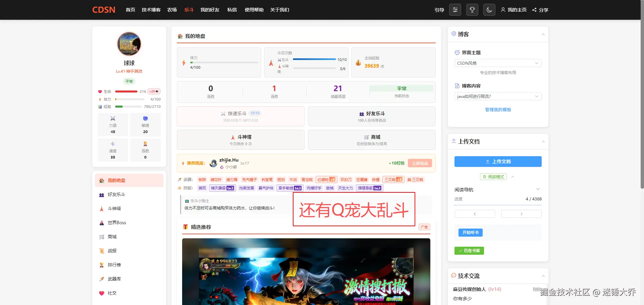The width and height of the screenshot is (644, 305).
Task: Click the 武器库 weapon icon in sidebar
Action: [x=102, y=279]
